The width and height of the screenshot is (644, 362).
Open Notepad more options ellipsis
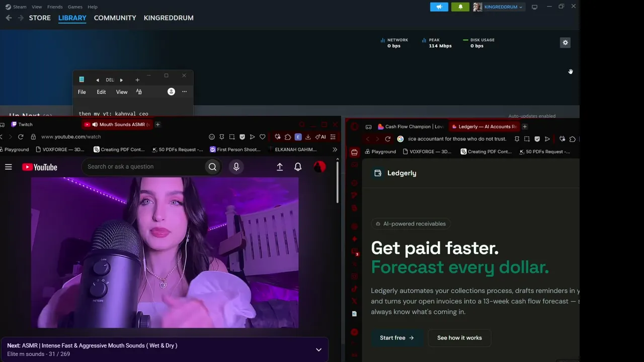pyautogui.click(x=184, y=92)
